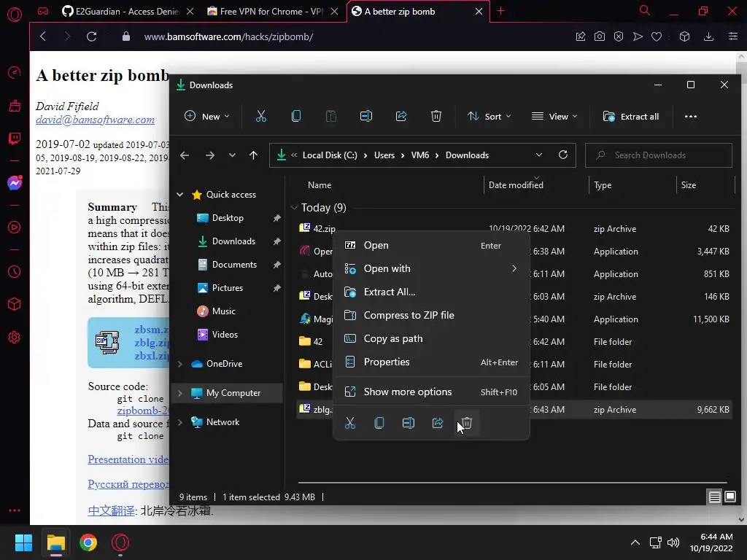Viewport: 747px width, 560px height.
Task: Reload the zip bomb web page
Action: 91,36
